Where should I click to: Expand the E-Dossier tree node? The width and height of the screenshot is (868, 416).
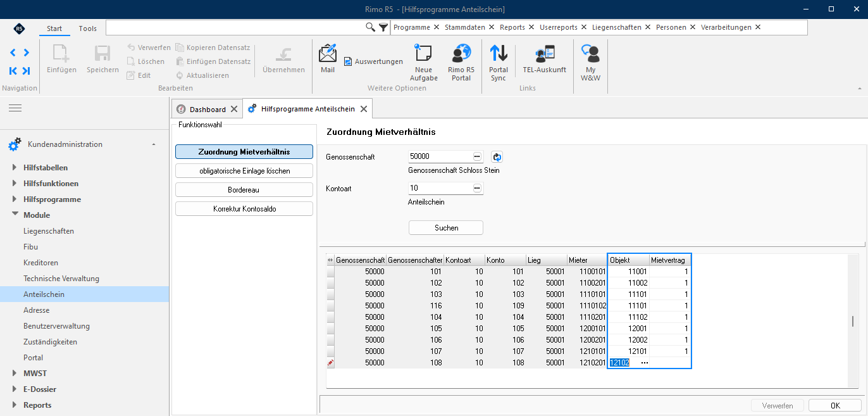(x=15, y=389)
